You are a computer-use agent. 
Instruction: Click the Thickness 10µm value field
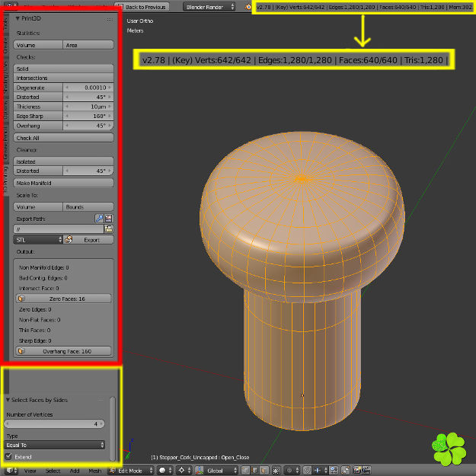point(88,107)
